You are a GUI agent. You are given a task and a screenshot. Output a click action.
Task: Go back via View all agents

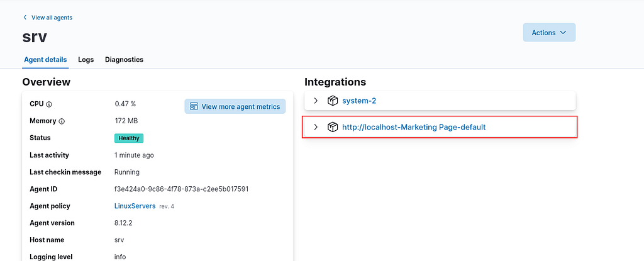[52, 17]
